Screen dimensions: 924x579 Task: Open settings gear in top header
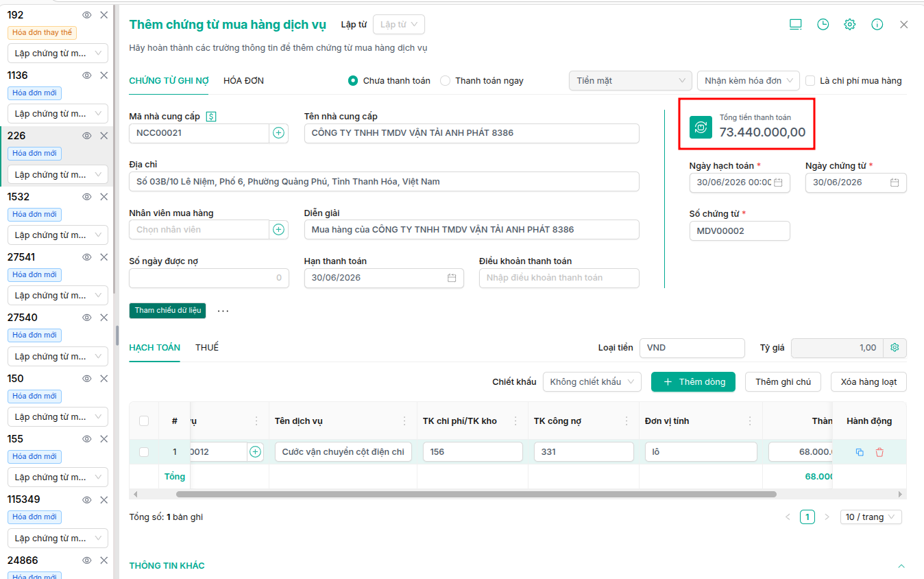pos(850,24)
